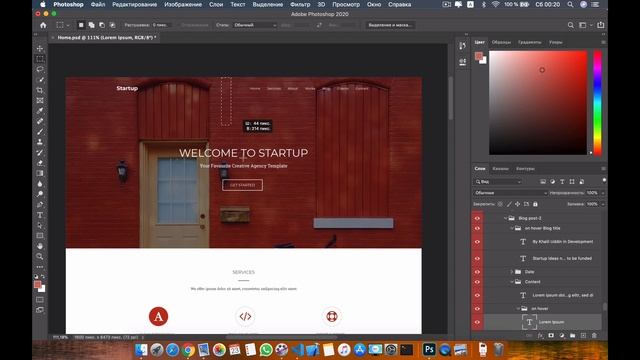The height and width of the screenshot is (360, 640).
Task: Hide the selected Lorem ipsum layer
Action: (x=477, y=322)
